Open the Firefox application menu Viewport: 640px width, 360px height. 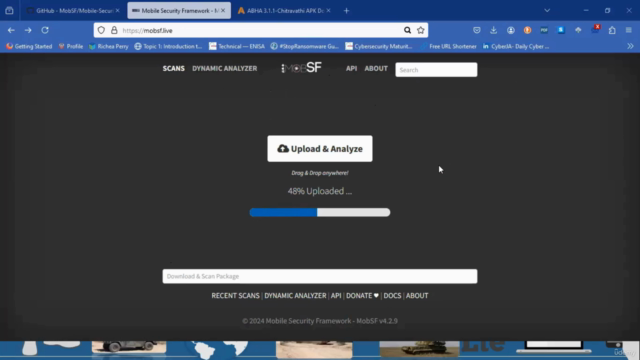(629, 30)
